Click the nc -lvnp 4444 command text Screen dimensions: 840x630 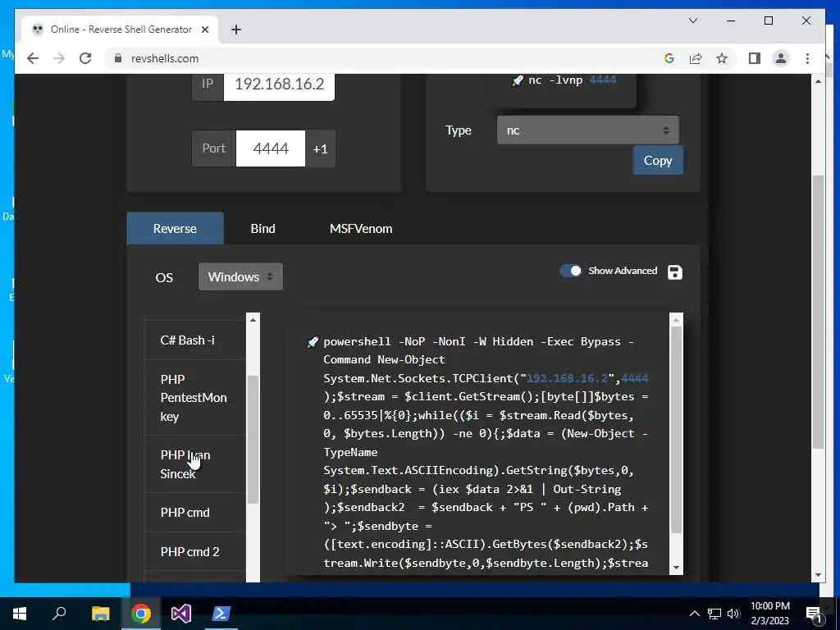(572, 80)
